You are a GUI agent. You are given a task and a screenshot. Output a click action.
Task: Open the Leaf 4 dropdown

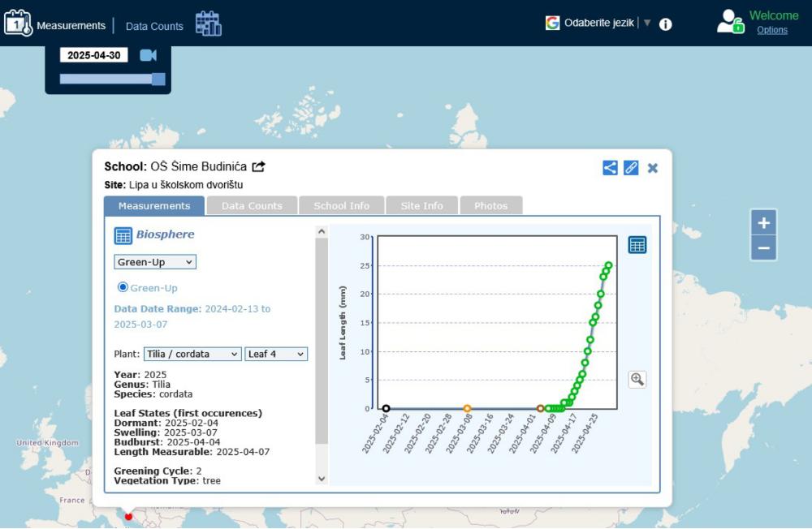click(276, 354)
